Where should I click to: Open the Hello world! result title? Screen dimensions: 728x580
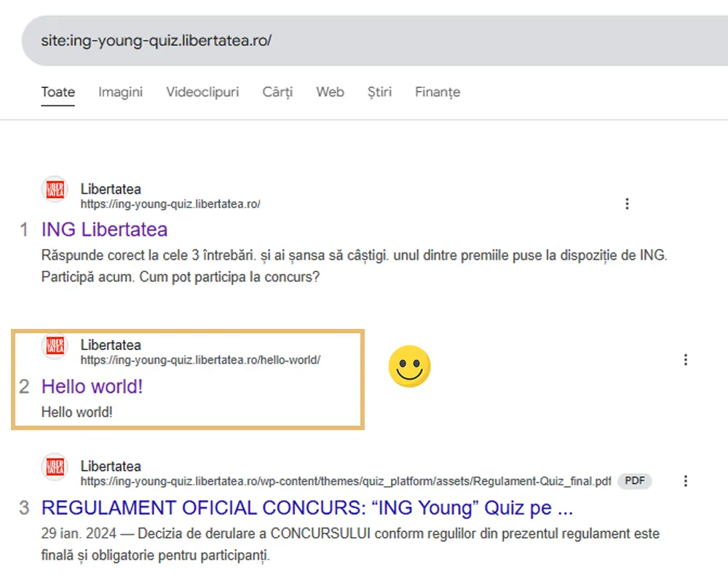(x=92, y=386)
